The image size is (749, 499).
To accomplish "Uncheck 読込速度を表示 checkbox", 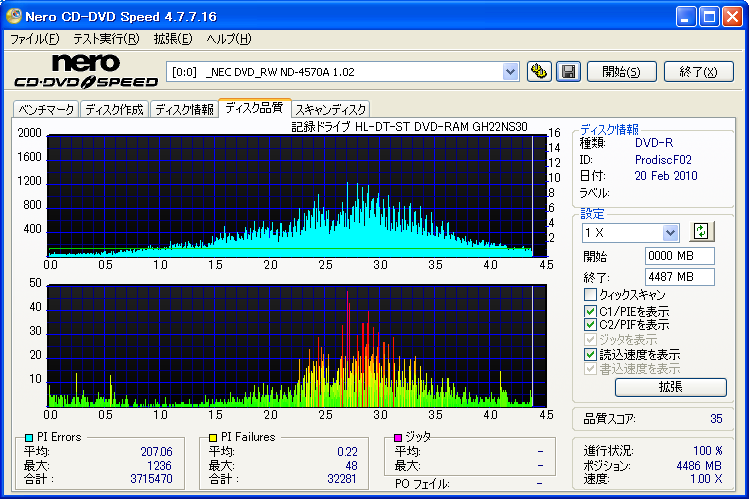I will coord(590,354).
